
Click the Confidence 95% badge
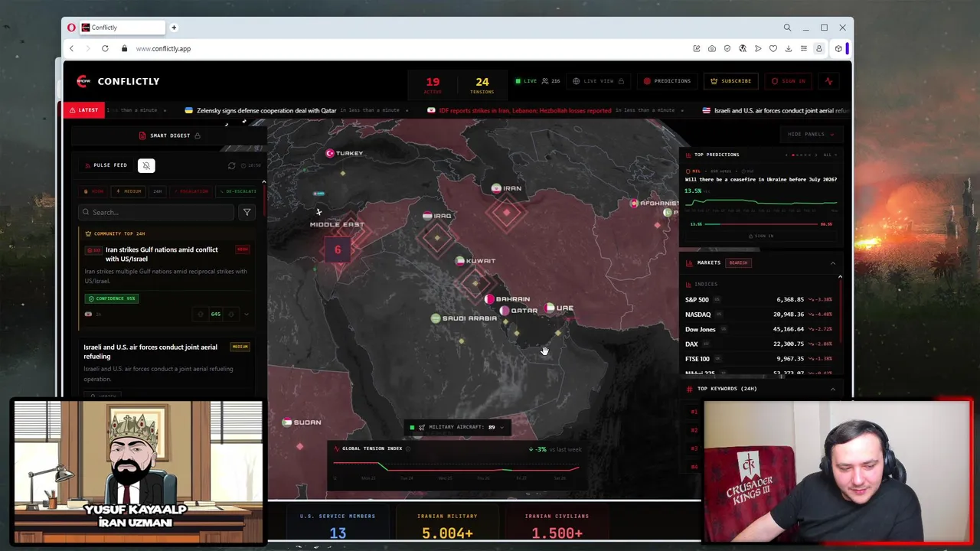[112, 298]
